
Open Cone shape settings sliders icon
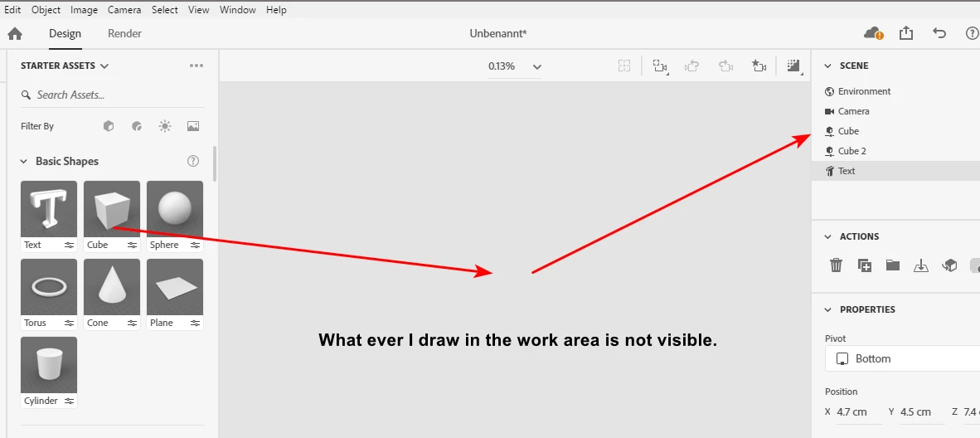[132, 324]
